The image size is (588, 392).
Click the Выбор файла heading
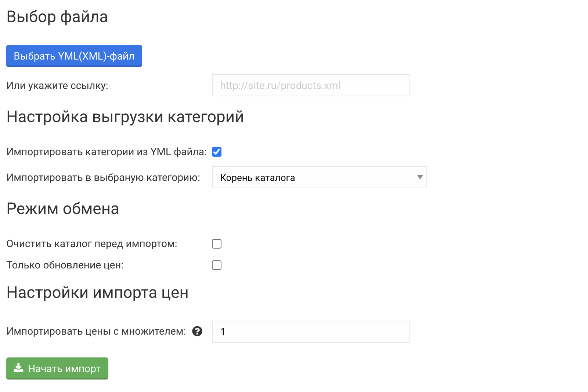(x=57, y=17)
